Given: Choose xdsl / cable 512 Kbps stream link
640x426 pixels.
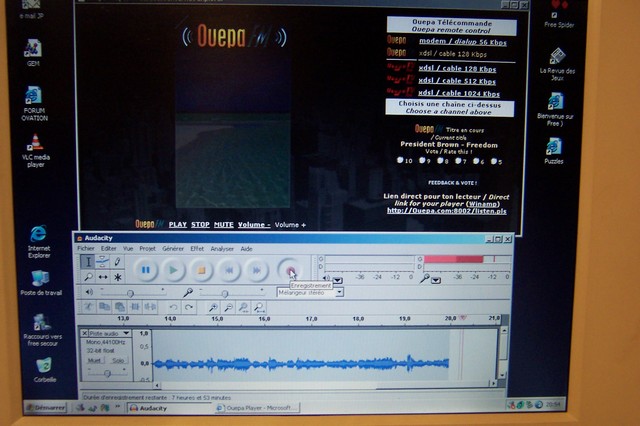Looking at the screenshot, I should point(457,81).
